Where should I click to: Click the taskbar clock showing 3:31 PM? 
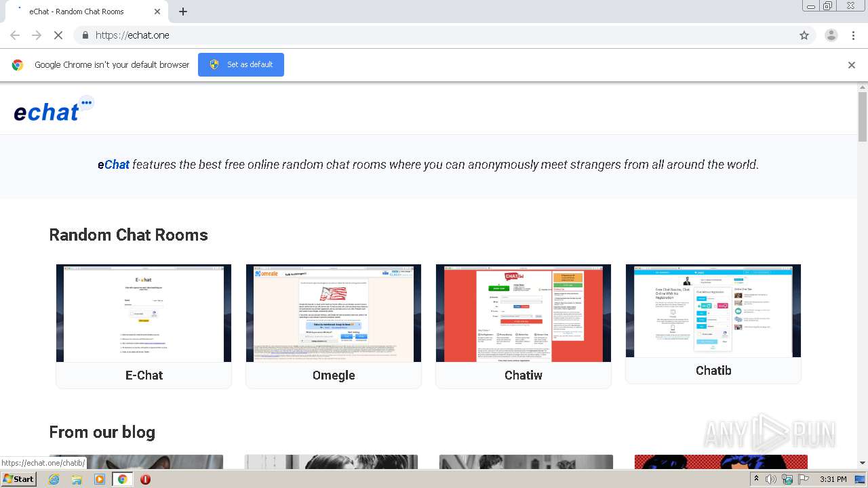pyautogui.click(x=833, y=479)
